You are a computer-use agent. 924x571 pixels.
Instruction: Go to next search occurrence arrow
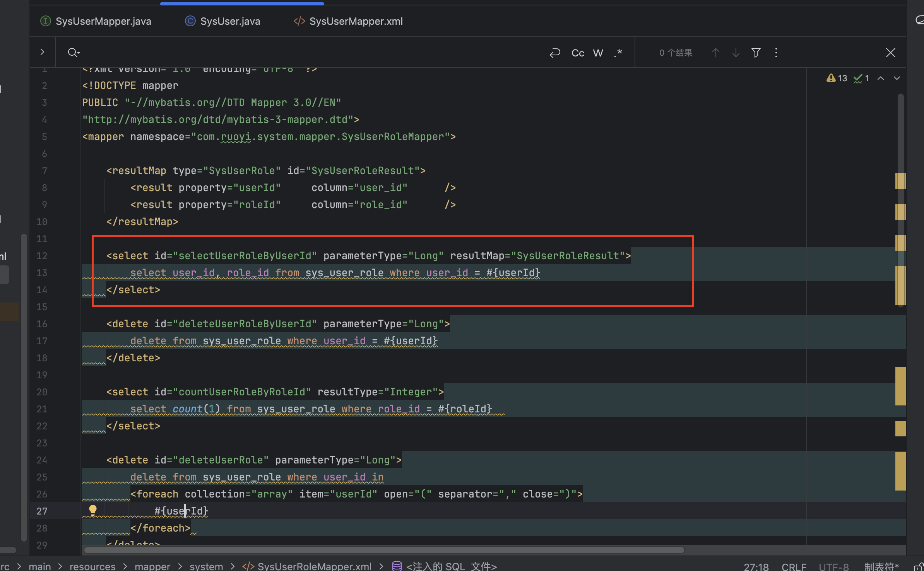(736, 53)
